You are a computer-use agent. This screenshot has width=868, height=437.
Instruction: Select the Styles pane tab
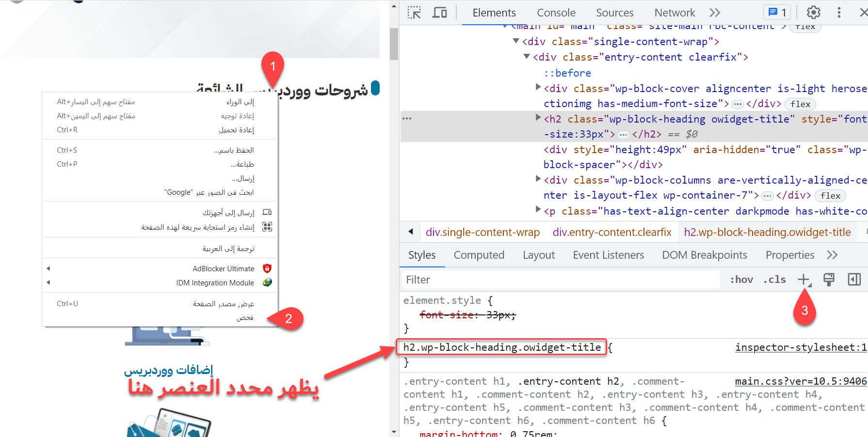(422, 255)
